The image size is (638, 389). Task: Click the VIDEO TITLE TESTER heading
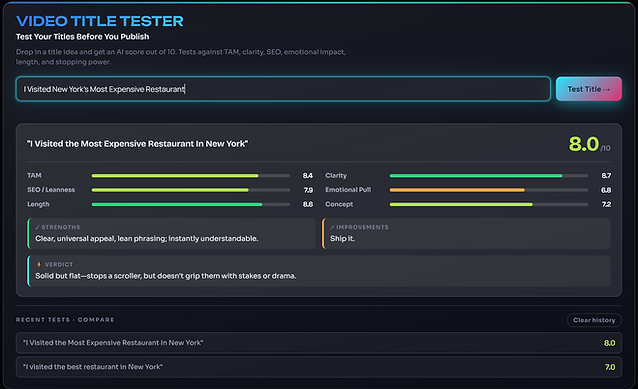pyautogui.click(x=100, y=21)
